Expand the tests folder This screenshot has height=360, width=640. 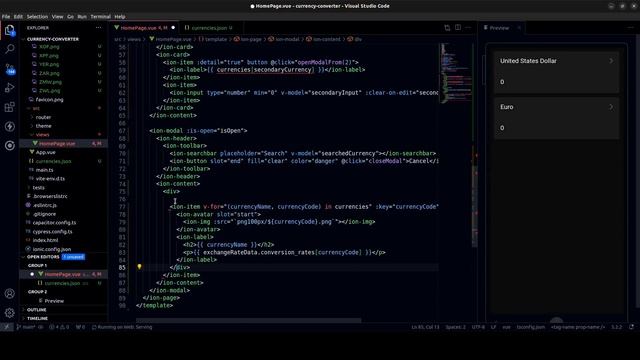point(38,187)
